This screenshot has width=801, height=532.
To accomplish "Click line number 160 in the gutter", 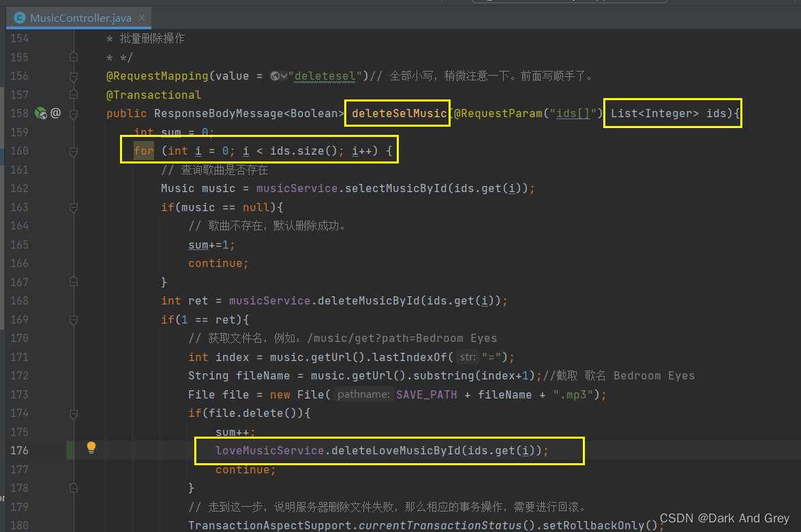I will (19, 151).
